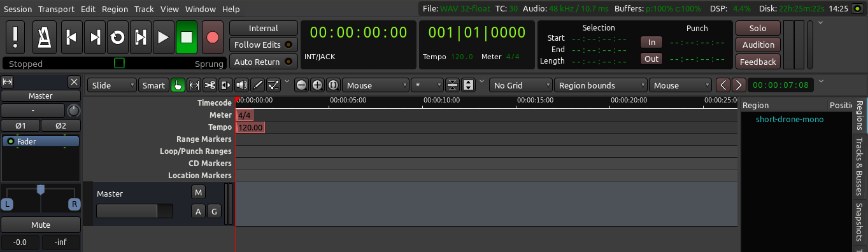The height and width of the screenshot is (252, 868).
Task: Click the Master name button in strip
Action: pyautogui.click(x=41, y=95)
